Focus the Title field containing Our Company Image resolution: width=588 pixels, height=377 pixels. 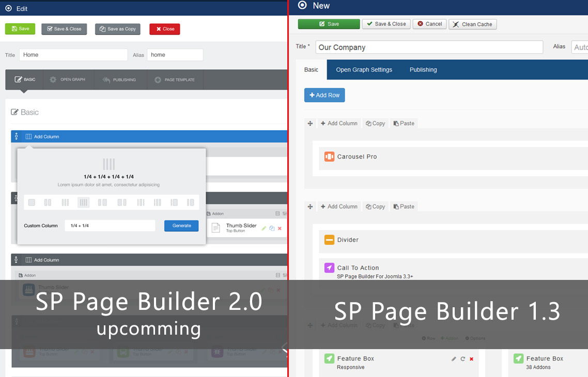[429, 47]
